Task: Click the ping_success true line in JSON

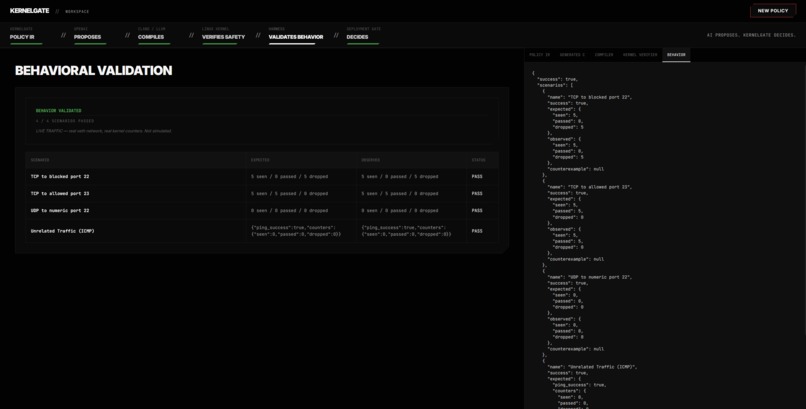Action: point(580,385)
